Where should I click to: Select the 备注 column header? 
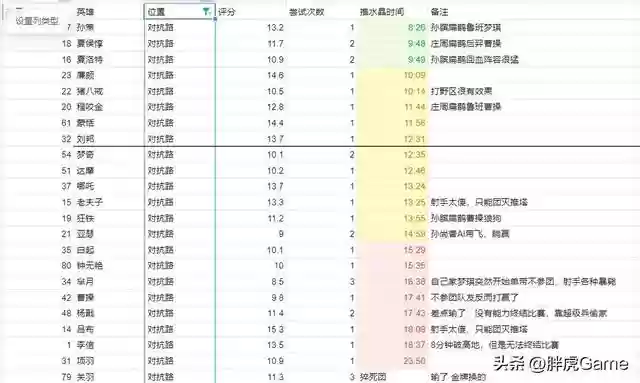(x=439, y=12)
